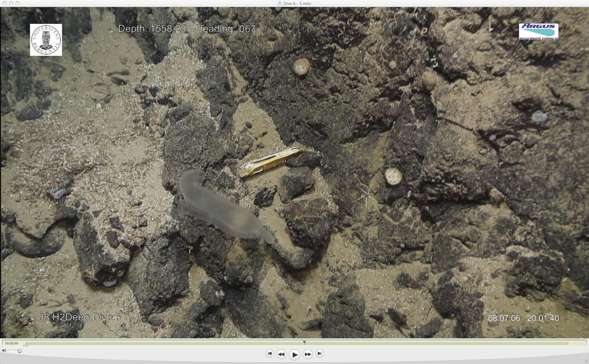Select the playhead marker on the timeline

pos(304,343)
